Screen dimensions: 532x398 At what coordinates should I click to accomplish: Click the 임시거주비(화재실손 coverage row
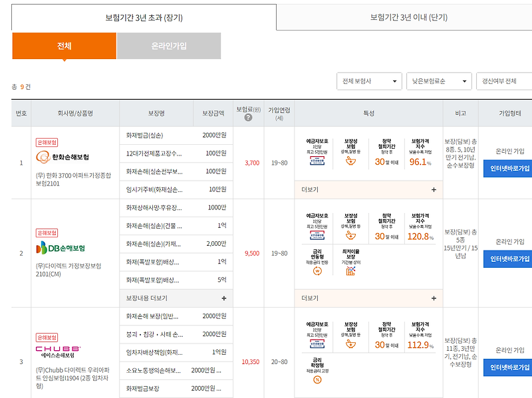(x=176, y=189)
